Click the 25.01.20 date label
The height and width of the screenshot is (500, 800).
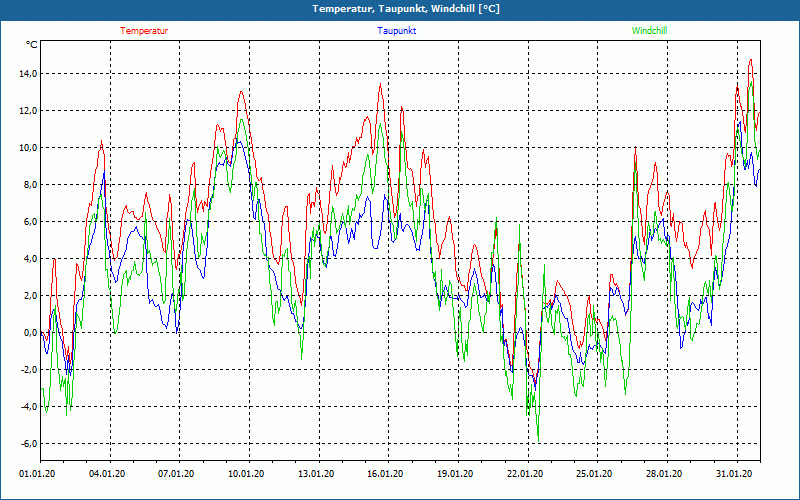pyautogui.click(x=594, y=474)
